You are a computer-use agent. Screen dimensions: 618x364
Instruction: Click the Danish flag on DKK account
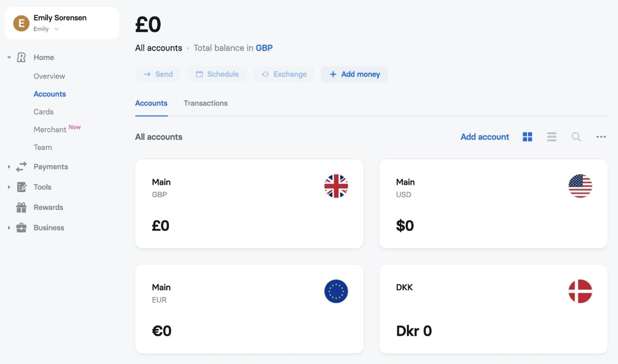point(580,291)
